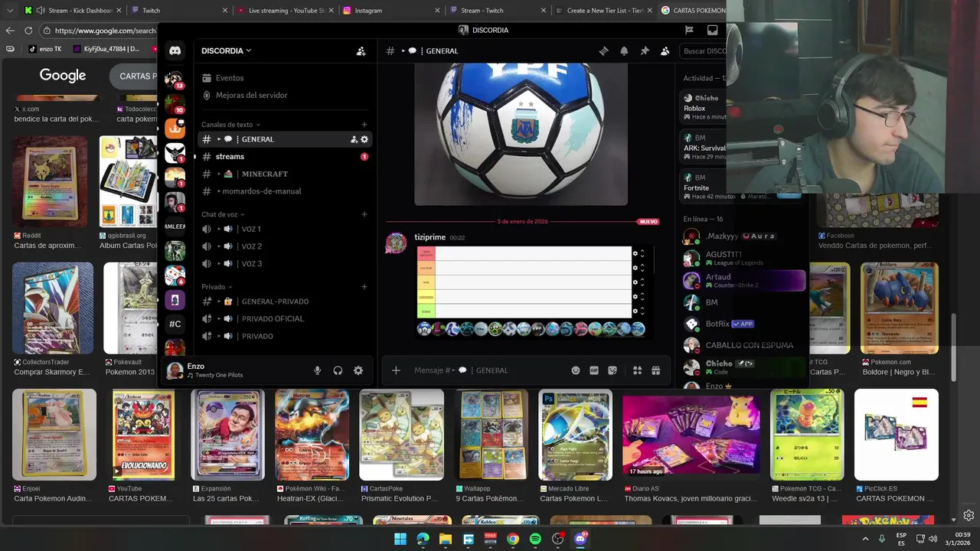Join the VOZ 2 voice channel

[283, 246]
